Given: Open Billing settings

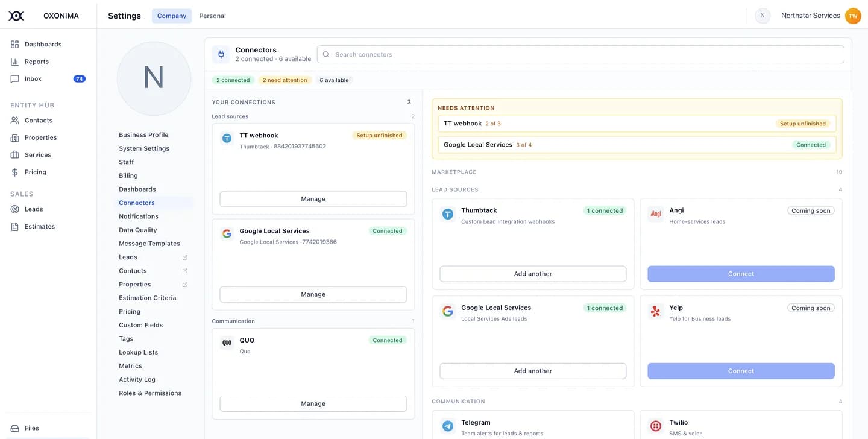Looking at the screenshot, I should point(128,175).
